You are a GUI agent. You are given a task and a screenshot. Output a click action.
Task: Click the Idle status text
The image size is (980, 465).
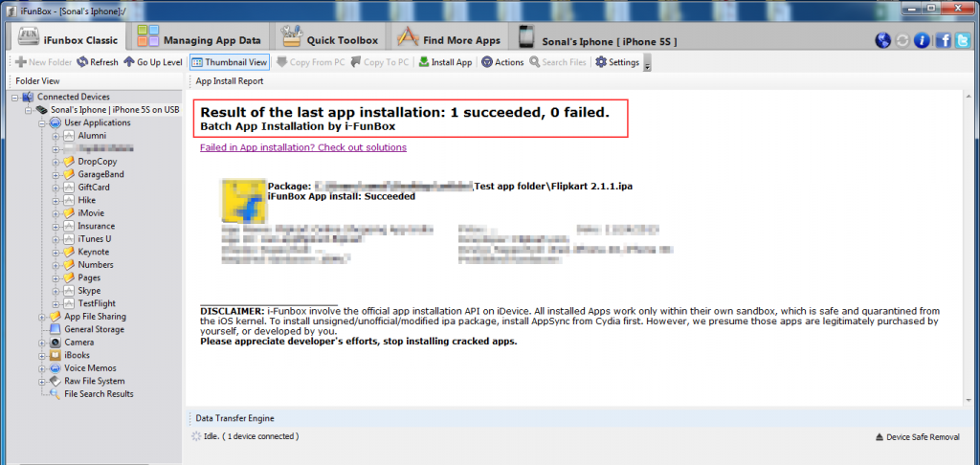(252, 436)
